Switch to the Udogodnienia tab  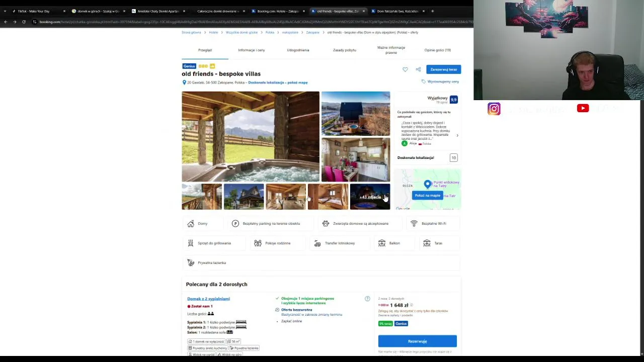click(298, 50)
